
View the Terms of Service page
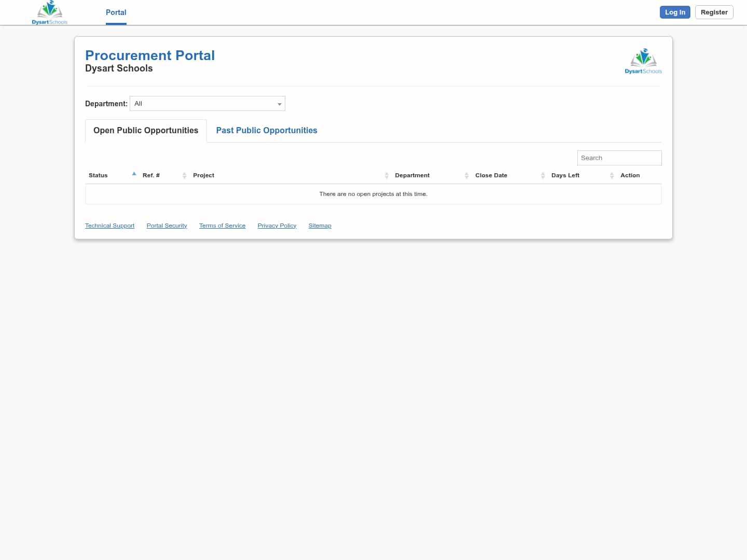[x=222, y=225]
